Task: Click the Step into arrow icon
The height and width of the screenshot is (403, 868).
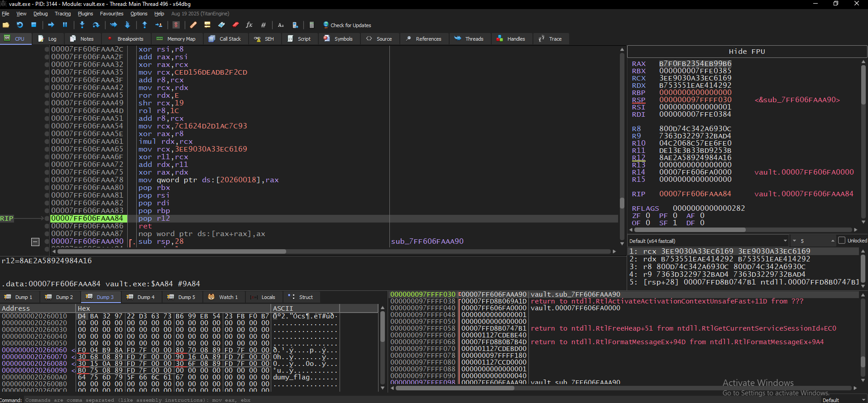Action: coord(82,25)
